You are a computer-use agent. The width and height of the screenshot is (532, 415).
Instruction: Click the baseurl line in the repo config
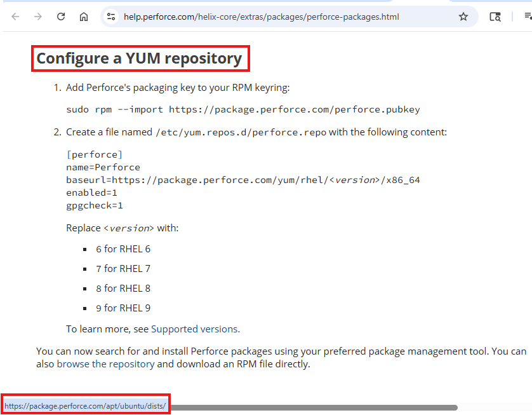pyautogui.click(x=243, y=180)
